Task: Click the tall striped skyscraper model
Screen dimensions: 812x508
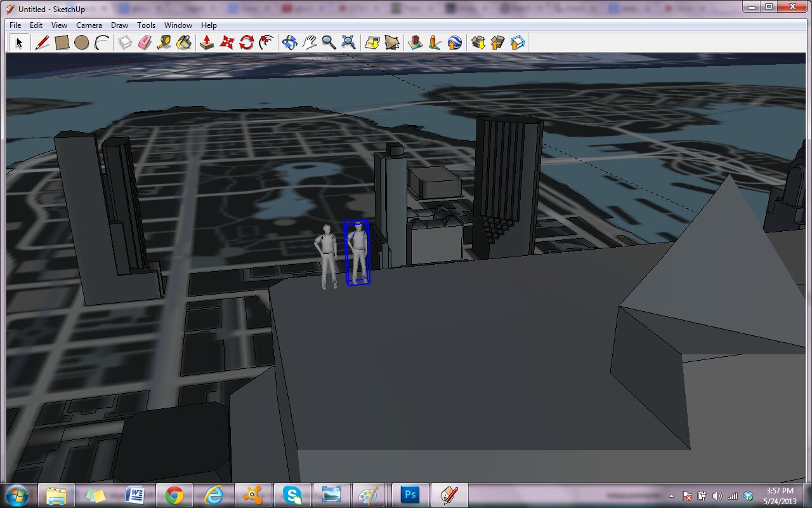Action: (x=507, y=187)
